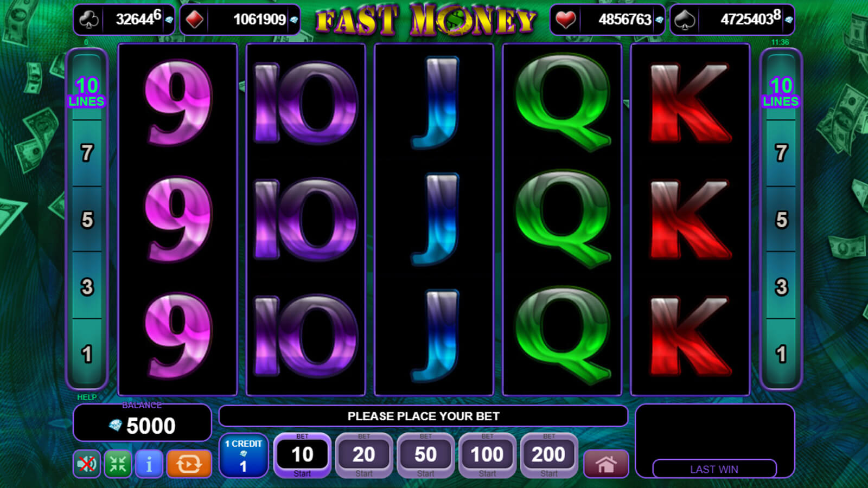This screenshot has height=488, width=868.
Task: Click the spades jackpot icon
Action: click(x=685, y=20)
